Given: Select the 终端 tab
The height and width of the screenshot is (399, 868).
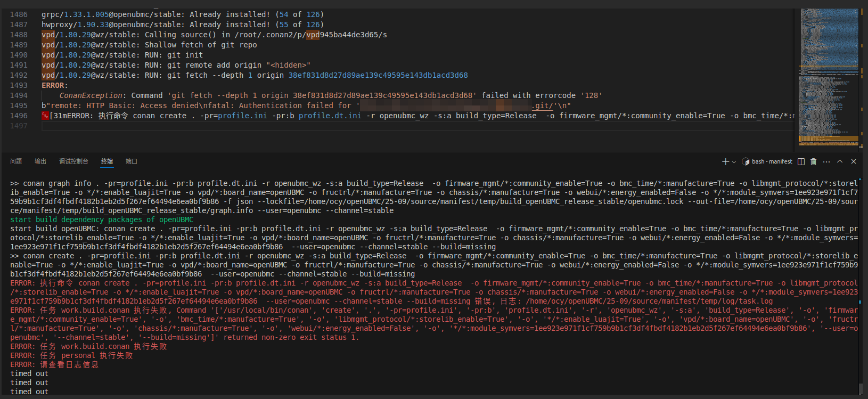Looking at the screenshot, I should coord(107,161).
